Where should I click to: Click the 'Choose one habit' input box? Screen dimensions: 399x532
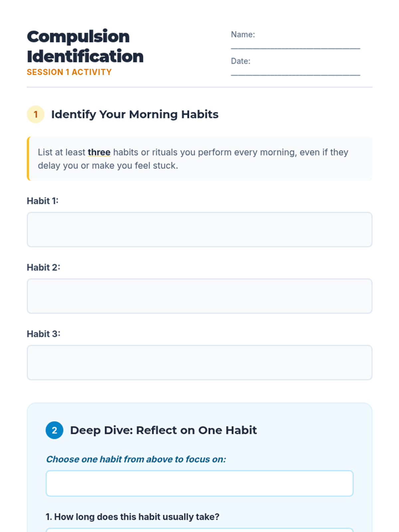point(199,483)
